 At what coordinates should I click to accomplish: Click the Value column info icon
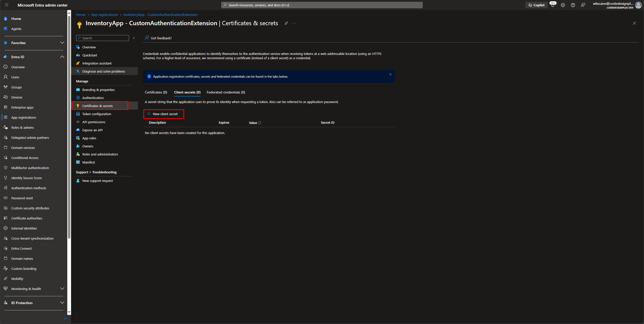pyautogui.click(x=260, y=123)
